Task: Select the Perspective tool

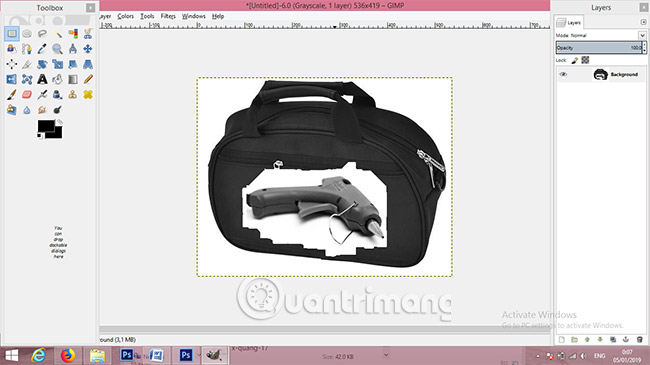Action: coord(88,64)
